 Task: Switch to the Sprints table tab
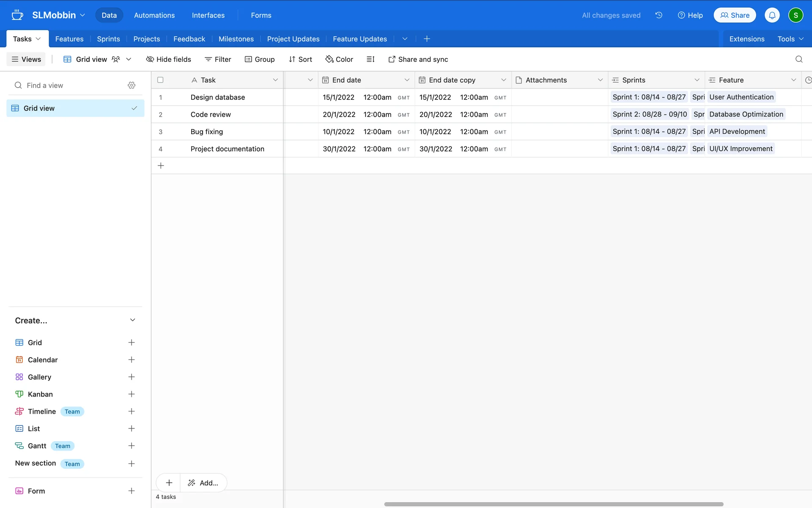(x=108, y=39)
